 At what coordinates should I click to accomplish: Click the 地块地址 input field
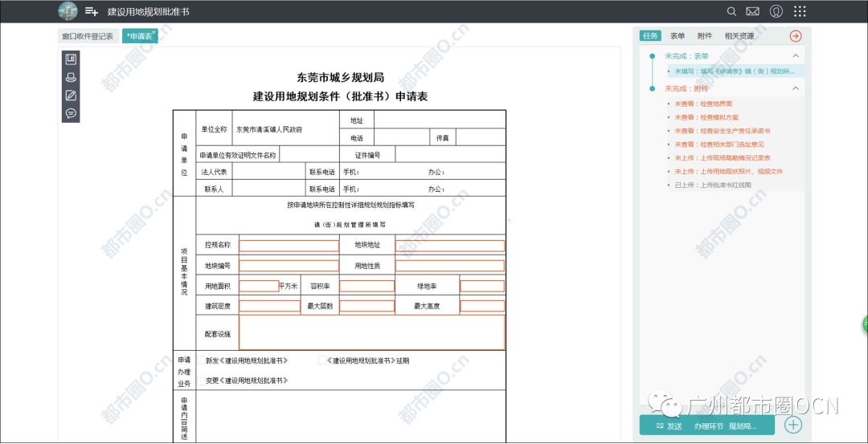click(x=450, y=246)
